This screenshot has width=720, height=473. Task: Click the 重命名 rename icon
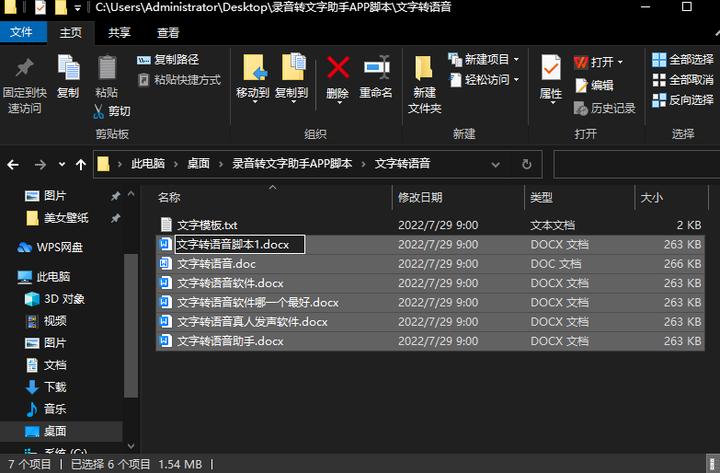tap(377, 68)
